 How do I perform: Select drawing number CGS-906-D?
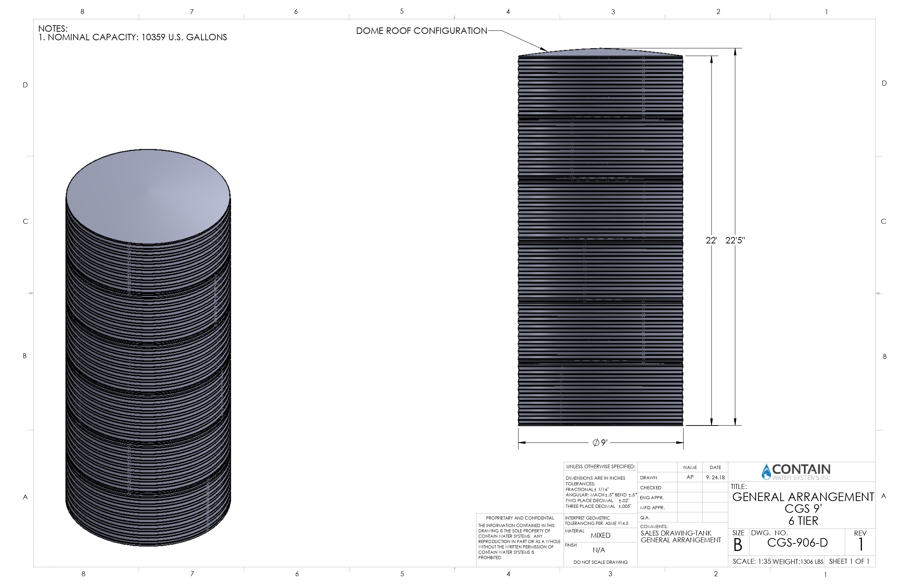pyautogui.click(x=797, y=542)
